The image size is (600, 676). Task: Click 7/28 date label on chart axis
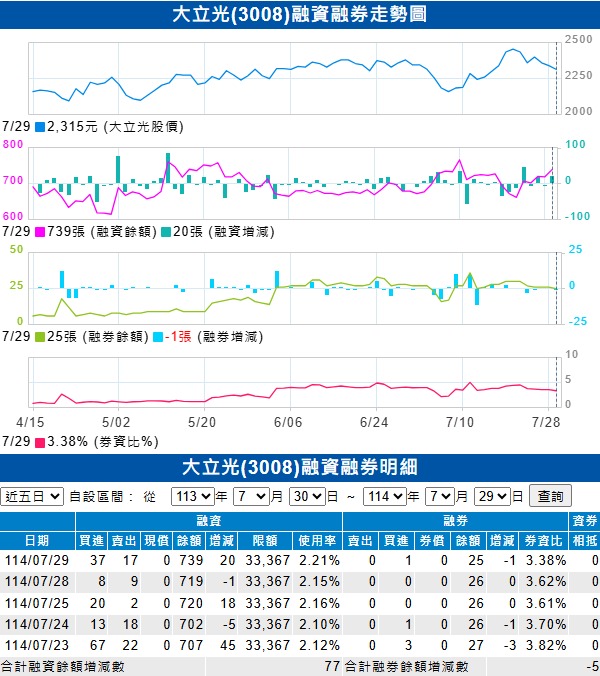546,422
